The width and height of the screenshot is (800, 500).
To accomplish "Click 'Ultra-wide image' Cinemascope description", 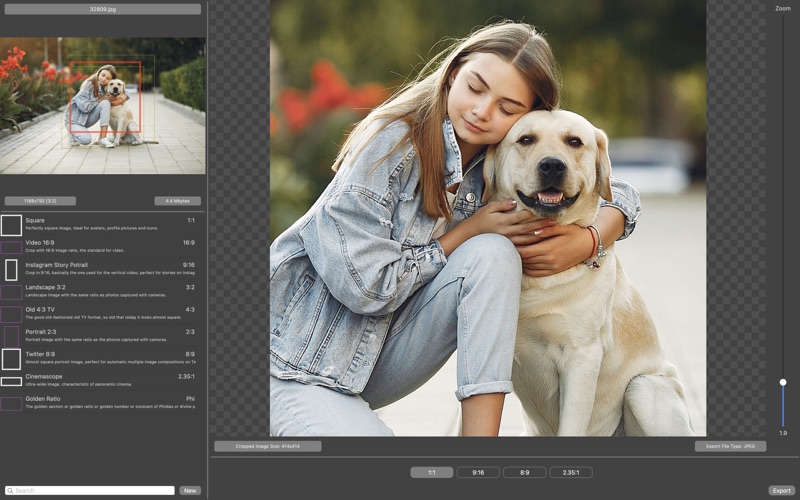I will [79, 384].
